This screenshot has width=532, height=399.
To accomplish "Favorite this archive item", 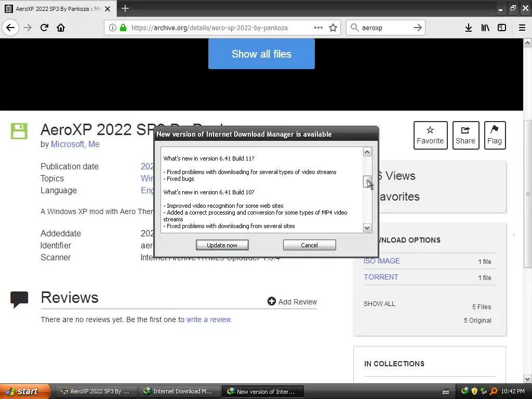I will click(430, 135).
